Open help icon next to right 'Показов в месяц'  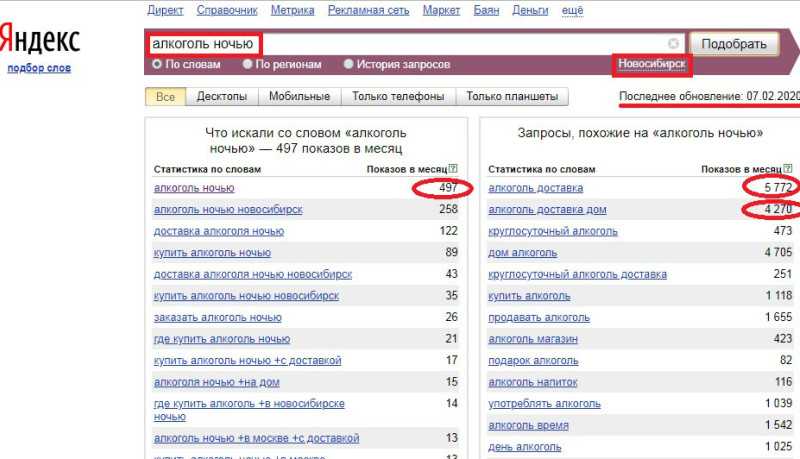[788, 168]
